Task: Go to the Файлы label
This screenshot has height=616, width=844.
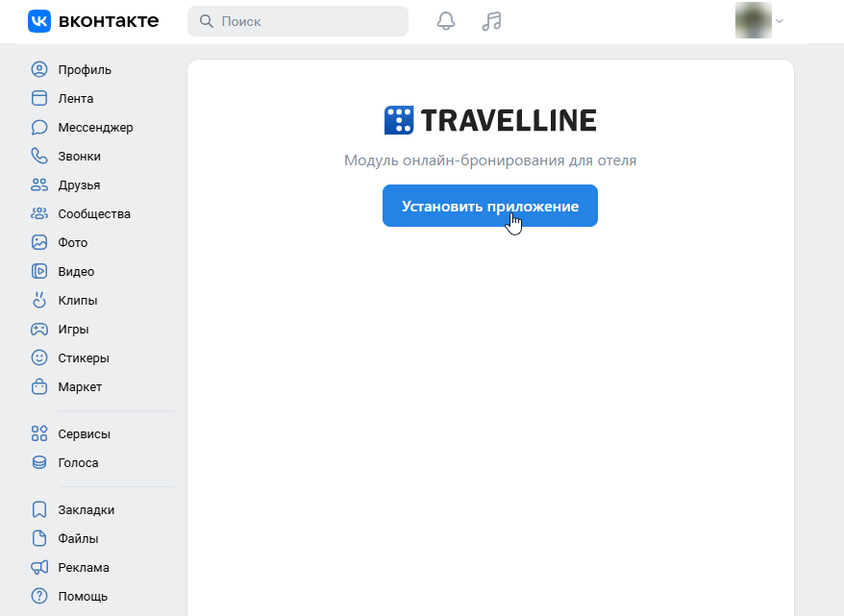Action: (x=79, y=538)
